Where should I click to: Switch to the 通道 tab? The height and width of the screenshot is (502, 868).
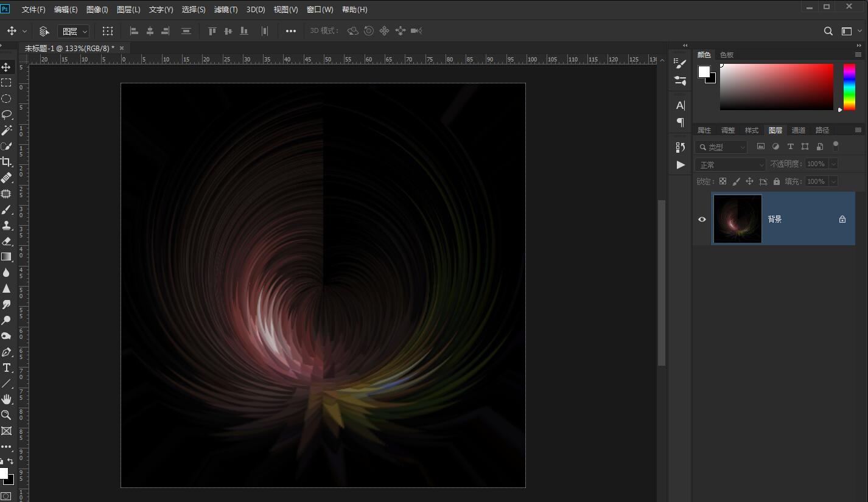point(798,130)
